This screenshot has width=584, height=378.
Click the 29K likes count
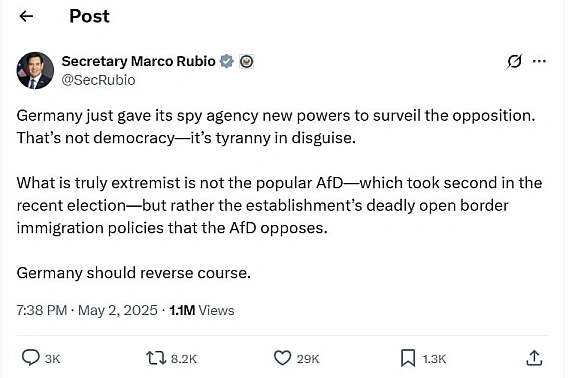click(308, 359)
